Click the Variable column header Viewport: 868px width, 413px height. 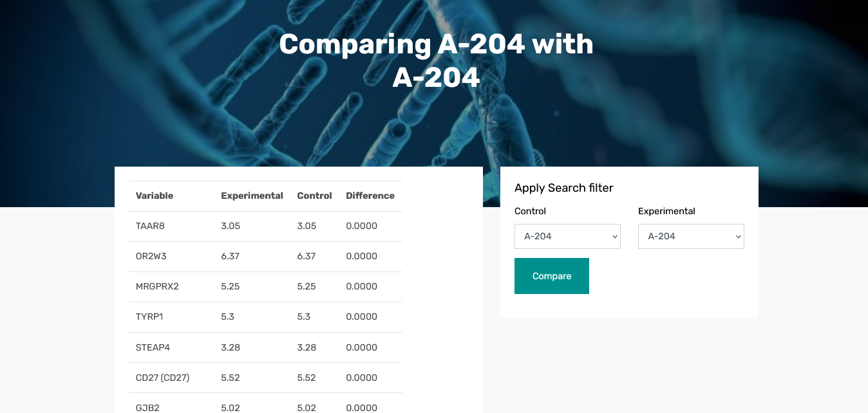[154, 196]
